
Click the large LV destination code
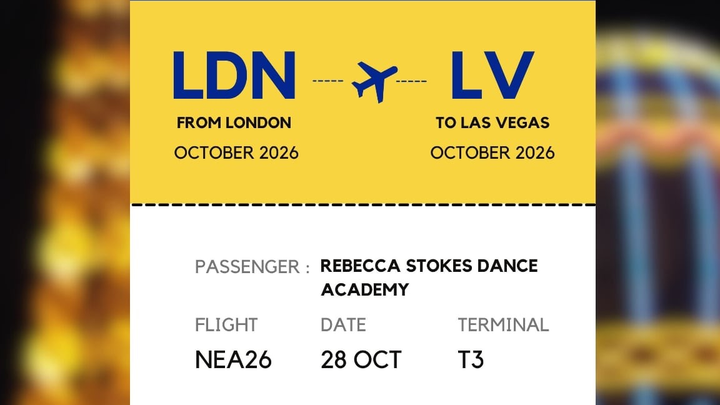tap(491, 76)
